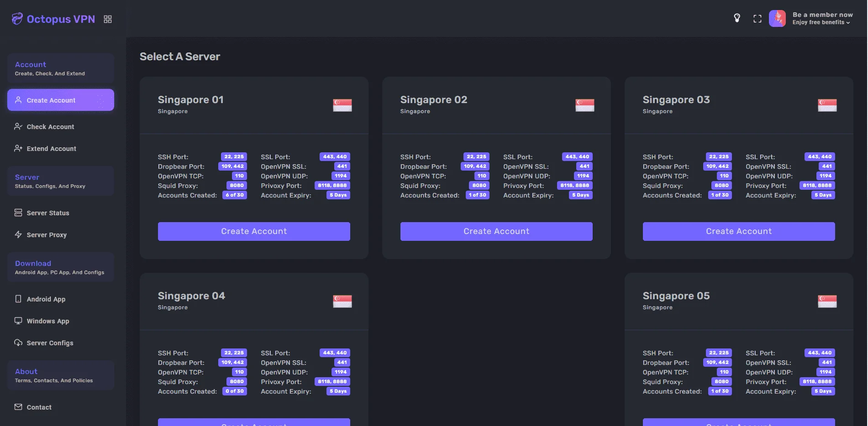
Task: Click the Download section header
Action: 61,267
